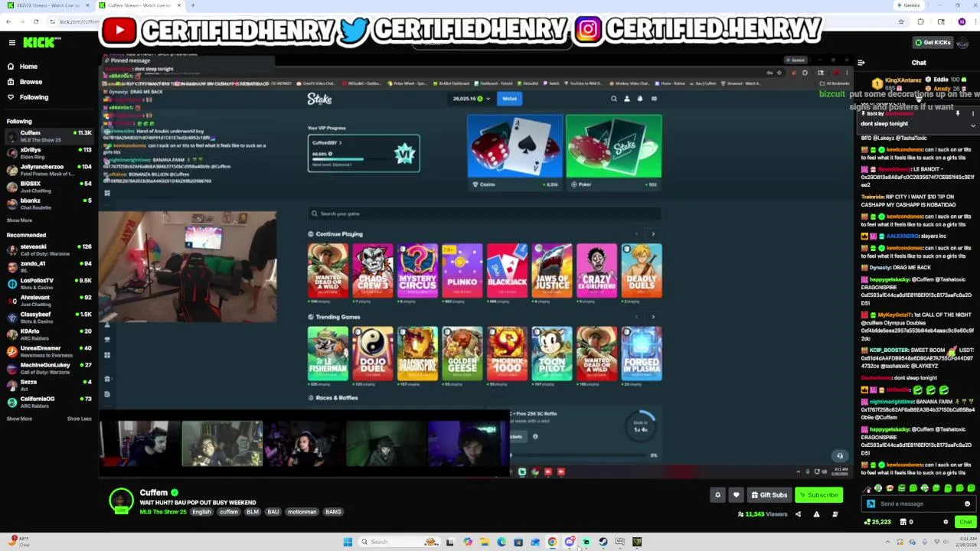This screenshot has height=551, width=980.
Task: Open BIGSIIX channel in sidebar
Action: point(49,187)
